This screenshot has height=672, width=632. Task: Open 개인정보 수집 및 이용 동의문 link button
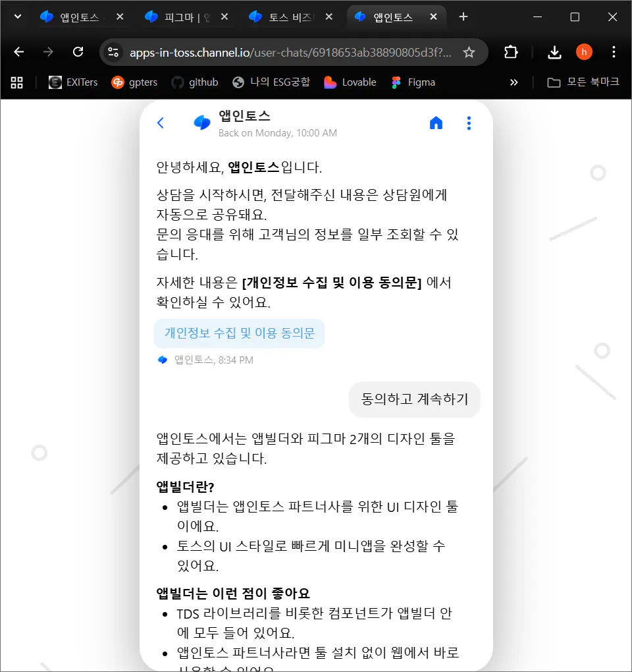[x=240, y=333]
